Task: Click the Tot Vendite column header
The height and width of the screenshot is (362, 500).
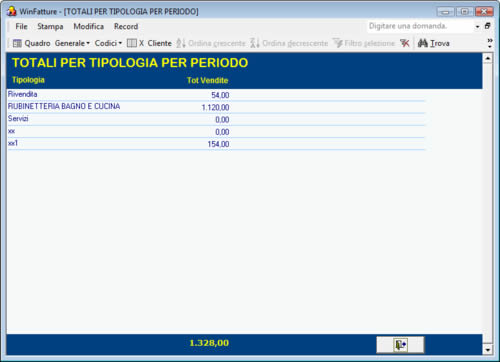Action: 207,80
